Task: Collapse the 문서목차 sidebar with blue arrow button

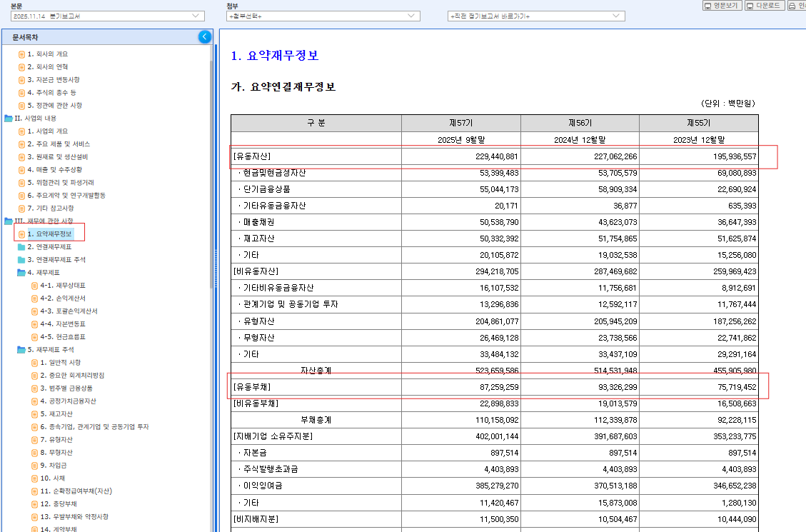Action: point(205,36)
